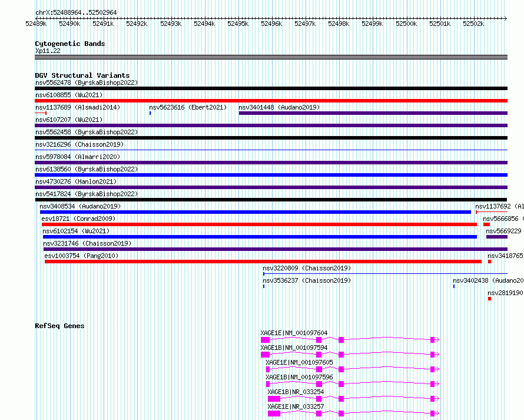Screen dimensions: 524x420
Task: Click the blue bar for nsv3408534
Action: [256, 212]
